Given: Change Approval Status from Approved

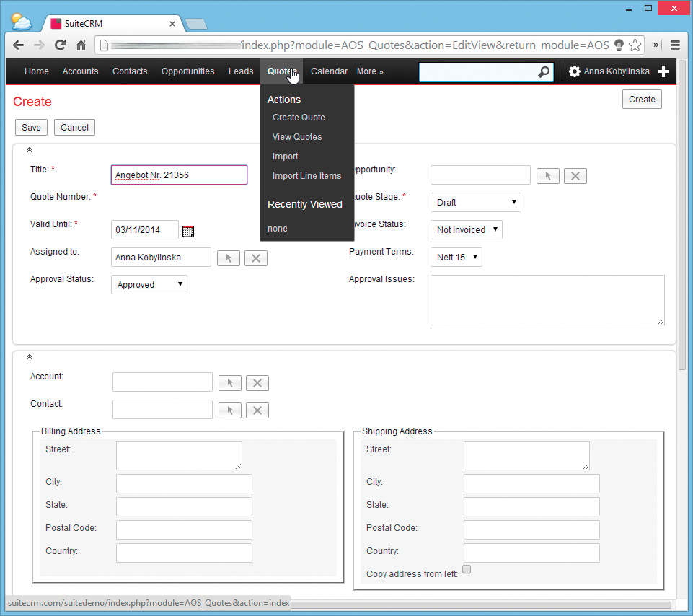Looking at the screenshot, I should (x=149, y=284).
